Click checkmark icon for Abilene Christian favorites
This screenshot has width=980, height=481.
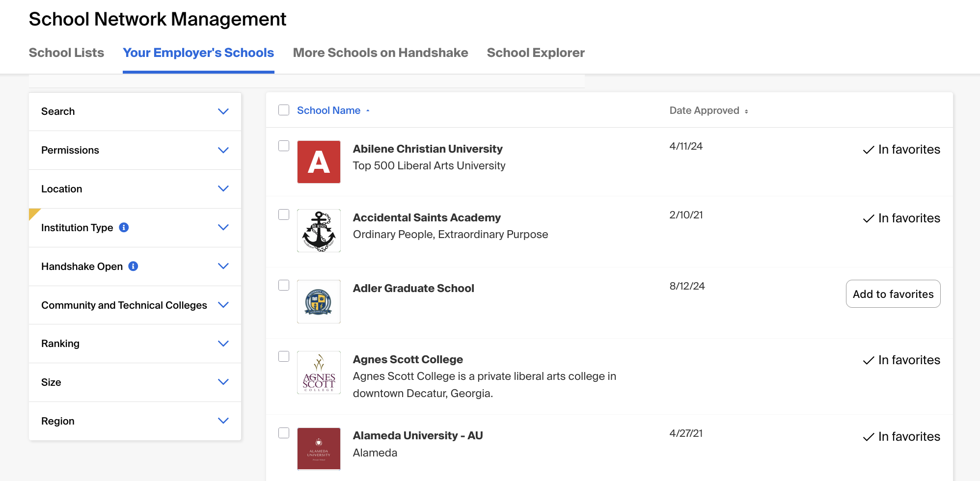pyautogui.click(x=869, y=150)
